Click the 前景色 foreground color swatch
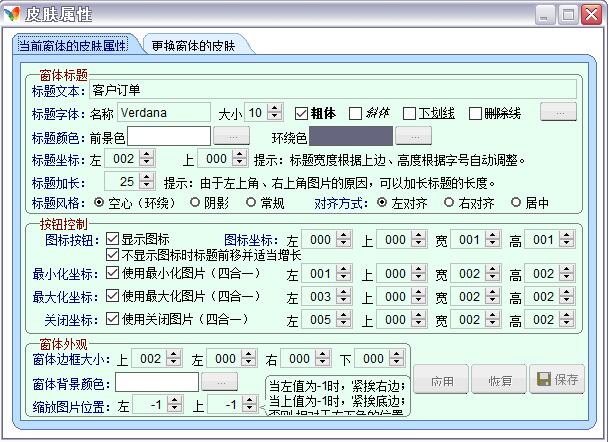The height and width of the screenshot is (442, 609). 168,135
